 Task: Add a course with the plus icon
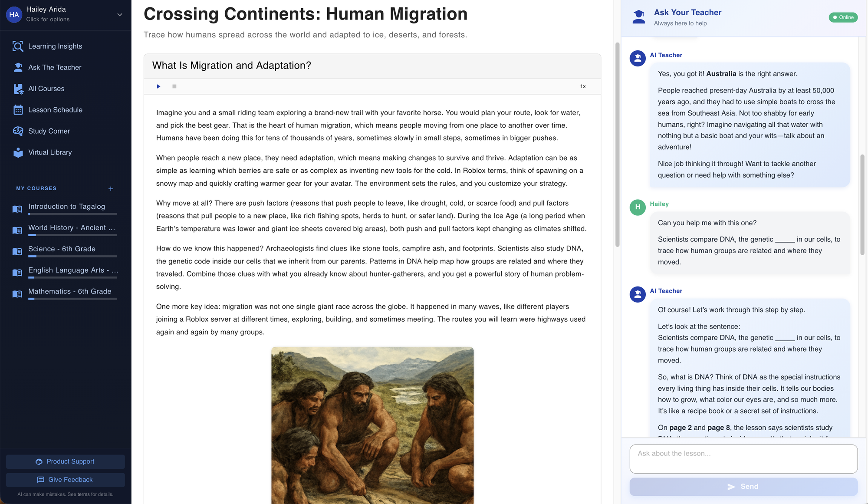point(111,188)
